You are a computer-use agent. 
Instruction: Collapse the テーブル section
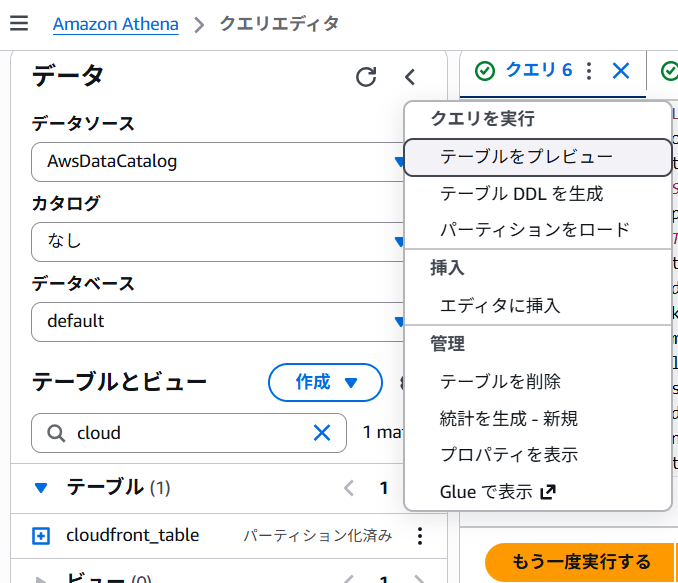click(x=41, y=488)
